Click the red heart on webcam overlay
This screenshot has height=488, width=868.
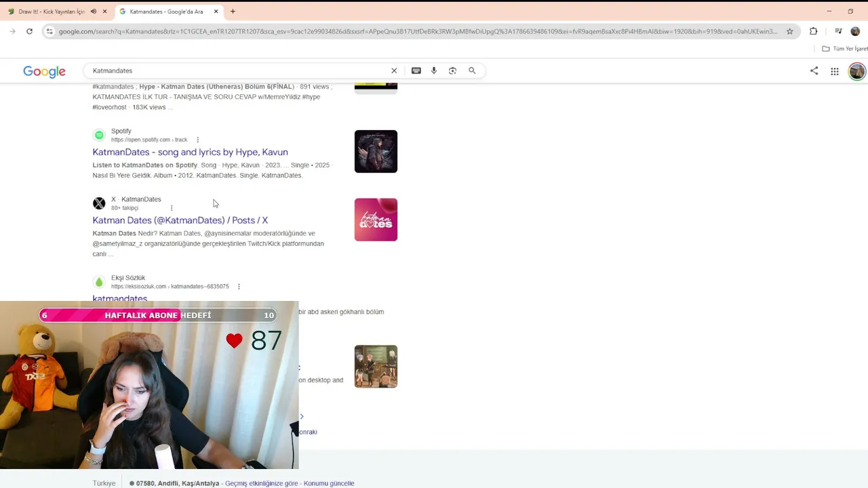(x=235, y=341)
